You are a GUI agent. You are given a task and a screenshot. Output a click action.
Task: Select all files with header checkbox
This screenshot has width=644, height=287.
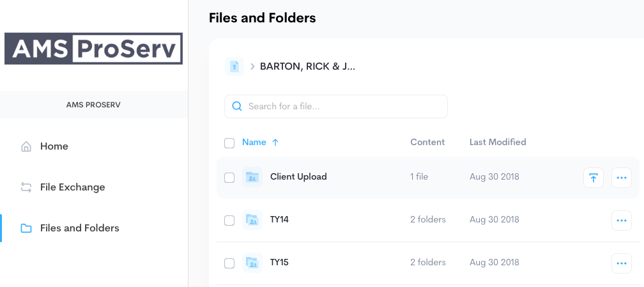pyautogui.click(x=229, y=143)
